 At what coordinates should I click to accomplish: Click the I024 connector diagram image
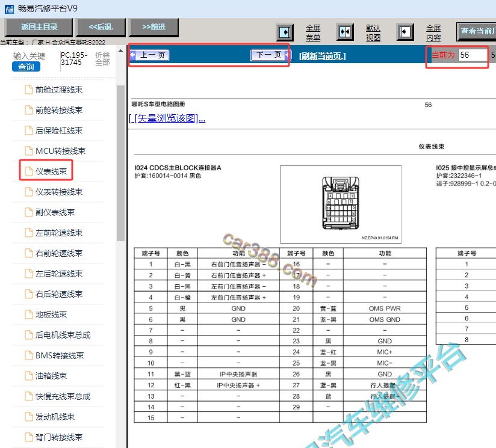341,204
